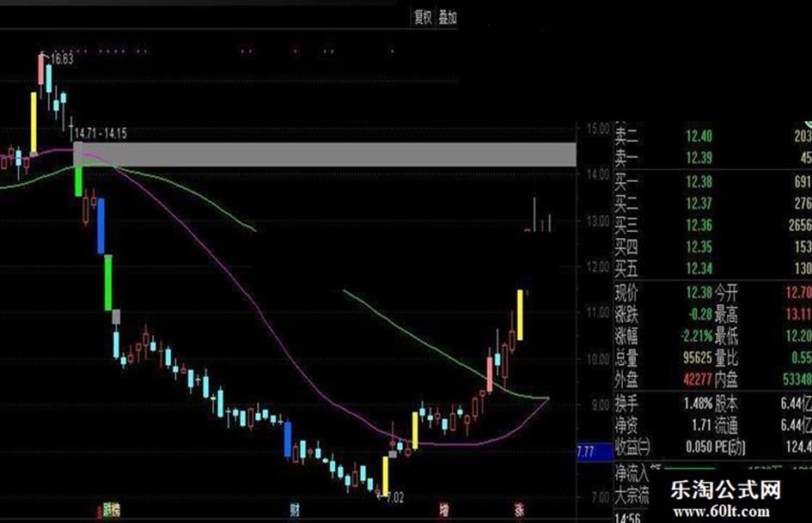Click the low price label 7.02
The height and width of the screenshot is (523, 812).
[x=394, y=497]
